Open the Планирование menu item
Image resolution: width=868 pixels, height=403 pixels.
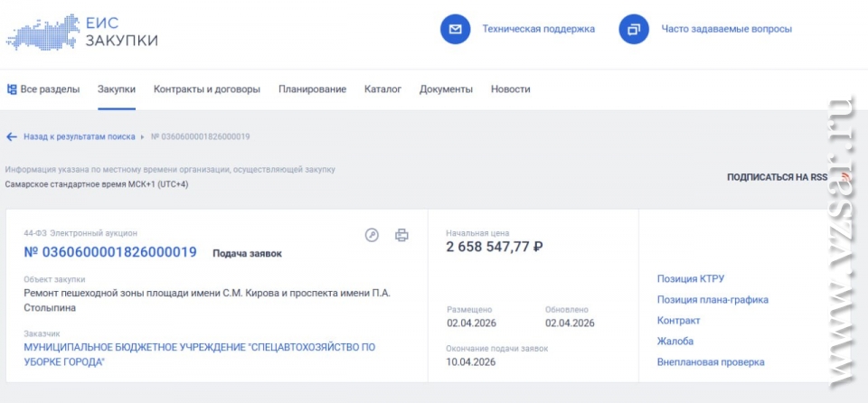click(x=312, y=89)
